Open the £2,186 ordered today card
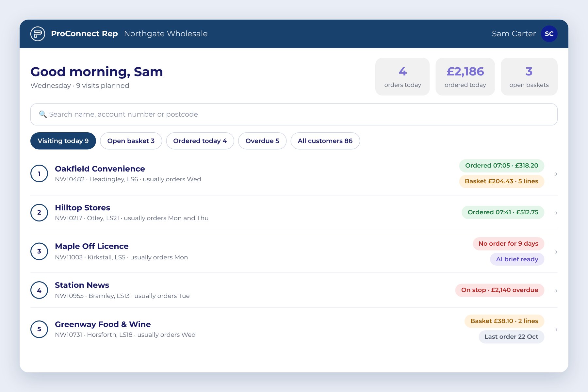The height and width of the screenshot is (392, 588). (x=465, y=77)
